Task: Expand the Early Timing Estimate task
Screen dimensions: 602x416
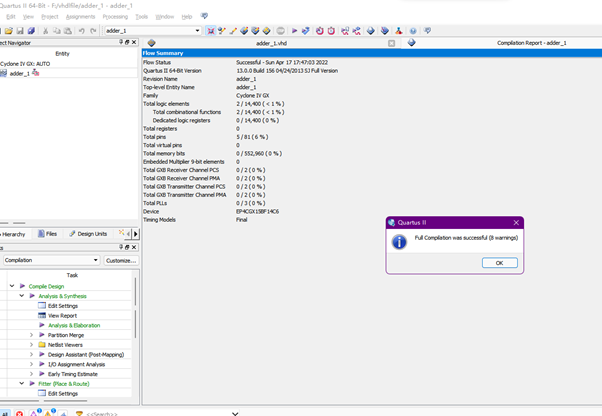Action: pyautogui.click(x=31, y=374)
